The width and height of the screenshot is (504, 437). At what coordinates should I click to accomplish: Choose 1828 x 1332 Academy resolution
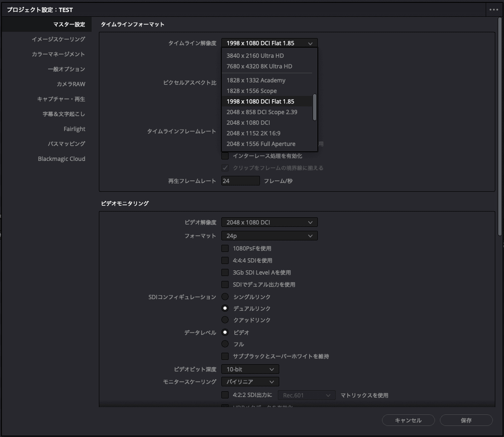pos(267,80)
